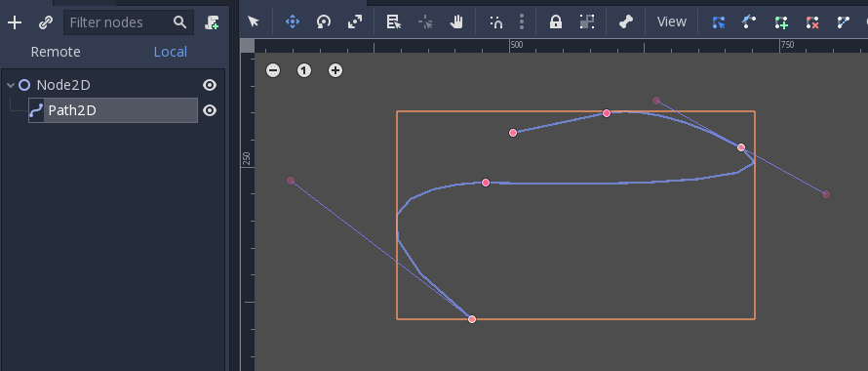
Task: Select the bottom curve point on frame
Action: click(x=472, y=319)
